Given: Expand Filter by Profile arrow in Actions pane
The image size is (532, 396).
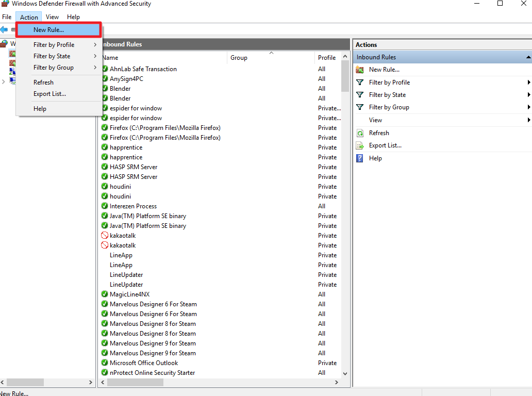Looking at the screenshot, I should coord(528,82).
